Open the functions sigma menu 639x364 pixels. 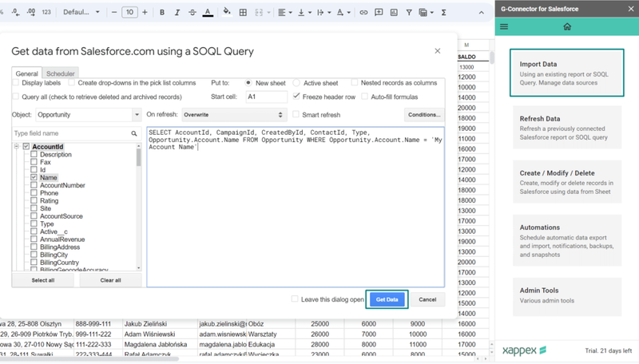tap(443, 12)
